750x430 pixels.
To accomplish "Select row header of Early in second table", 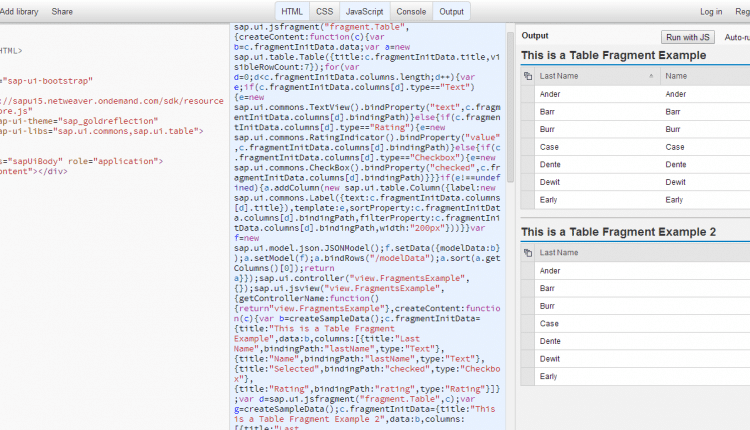I will (528, 376).
